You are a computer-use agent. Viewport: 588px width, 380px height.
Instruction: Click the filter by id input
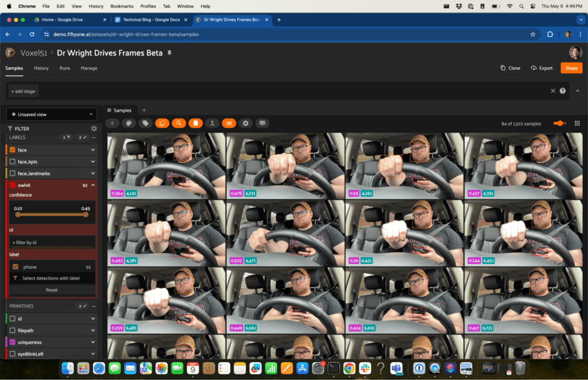click(x=52, y=242)
